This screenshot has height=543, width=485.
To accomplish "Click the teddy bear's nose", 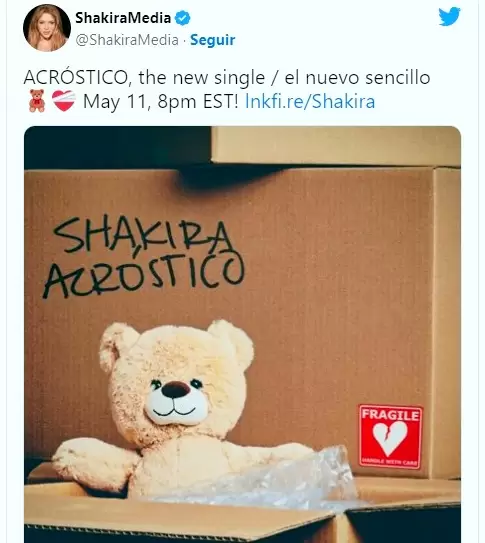I will pos(176,390).
